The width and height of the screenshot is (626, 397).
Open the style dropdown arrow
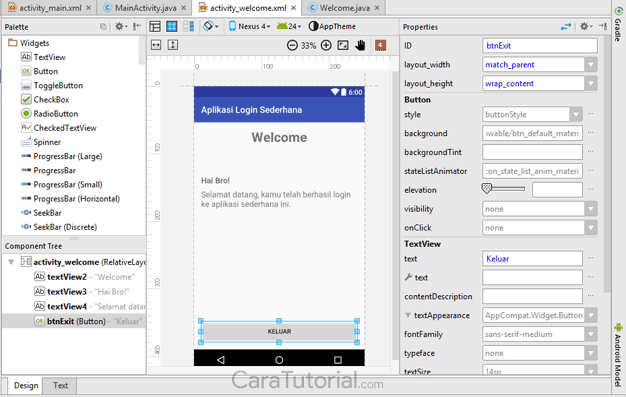[576, 115]
